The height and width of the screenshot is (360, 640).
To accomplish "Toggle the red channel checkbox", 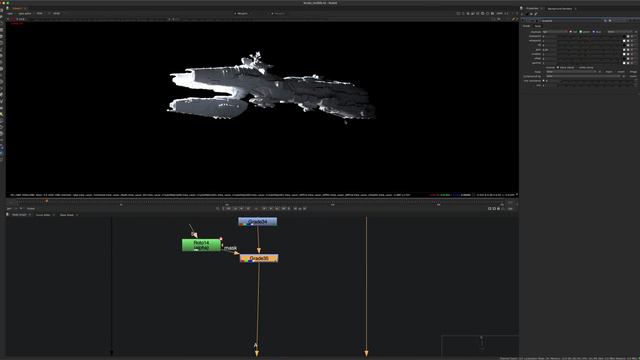I will [x=571, y=32].
